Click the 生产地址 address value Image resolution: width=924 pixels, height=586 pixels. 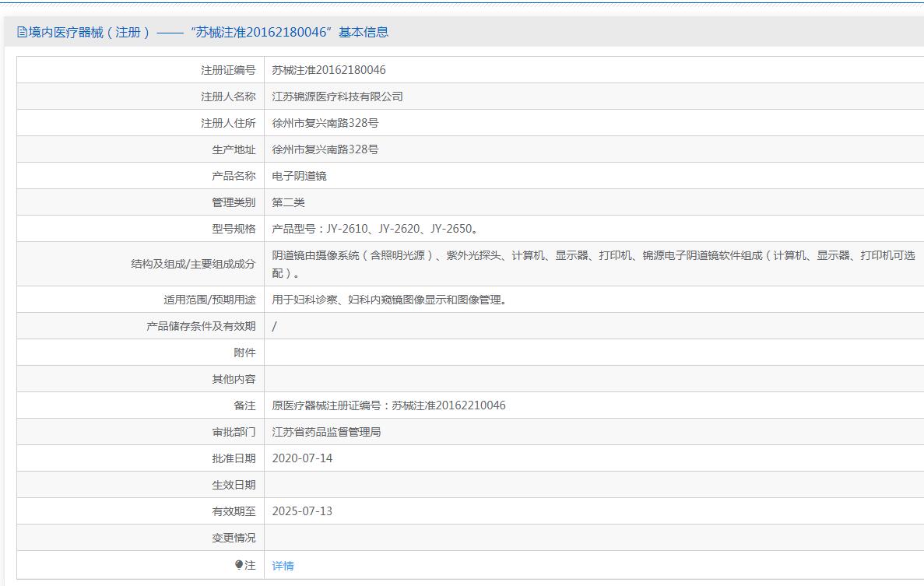click(325, 149)
